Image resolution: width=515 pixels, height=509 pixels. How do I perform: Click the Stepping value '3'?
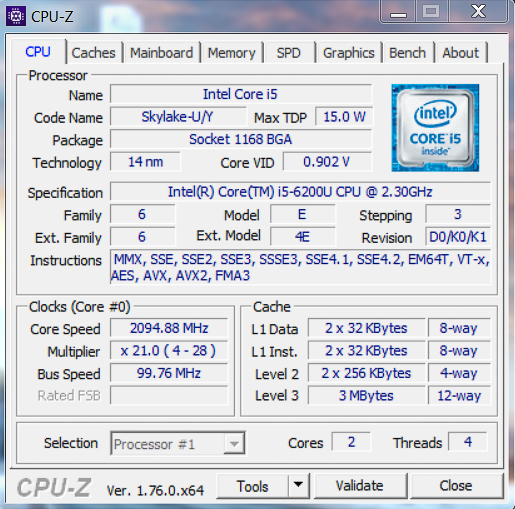[458, 214]
